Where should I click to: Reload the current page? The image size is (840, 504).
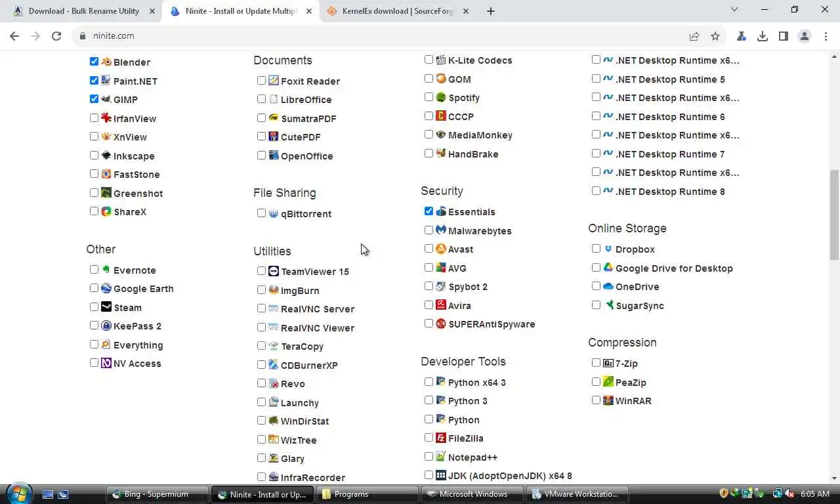(56, 36)
